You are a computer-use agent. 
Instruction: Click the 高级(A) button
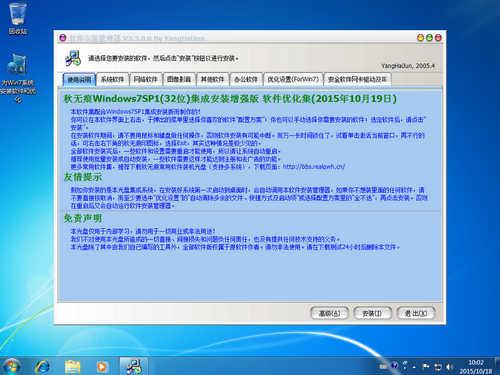pos(329,313)
